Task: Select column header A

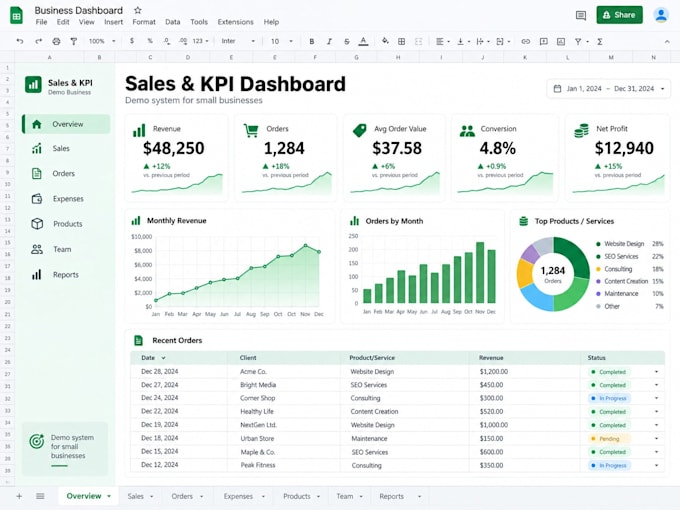Action: 49,57
